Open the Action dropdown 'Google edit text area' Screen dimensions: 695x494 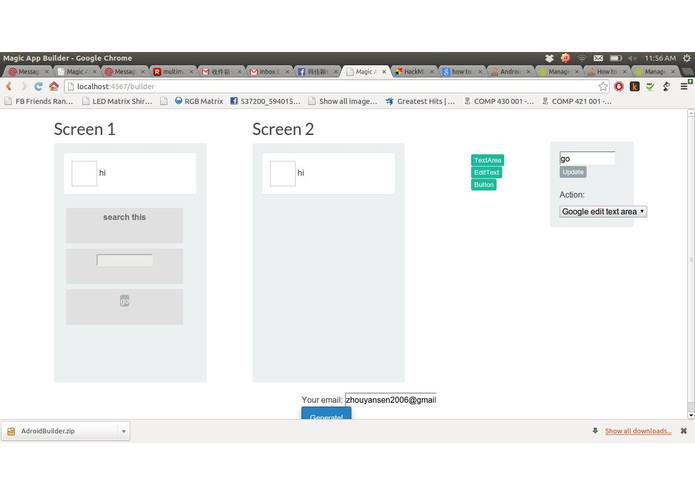(x=603, y=212)
